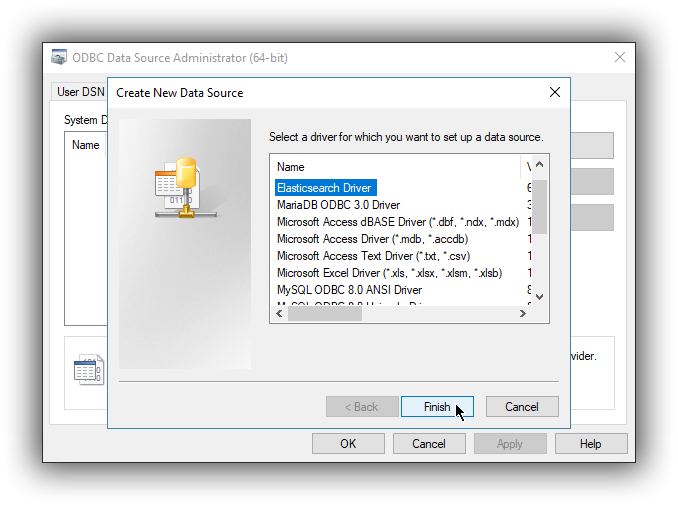This screenshot has height=505, width=678.
Task: Open Help in ODBC Administrator
Action: pos(590,444)
